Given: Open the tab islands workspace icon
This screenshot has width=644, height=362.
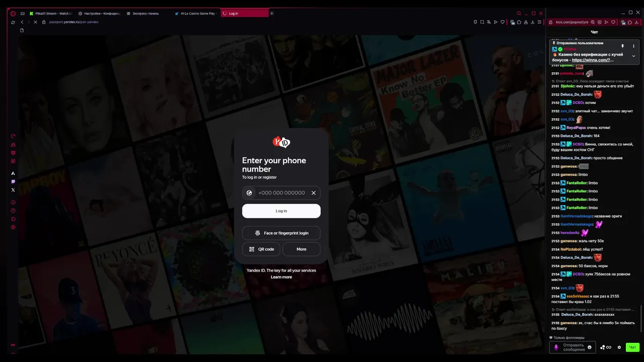Looking at the screenshot, I should (23, 14).
